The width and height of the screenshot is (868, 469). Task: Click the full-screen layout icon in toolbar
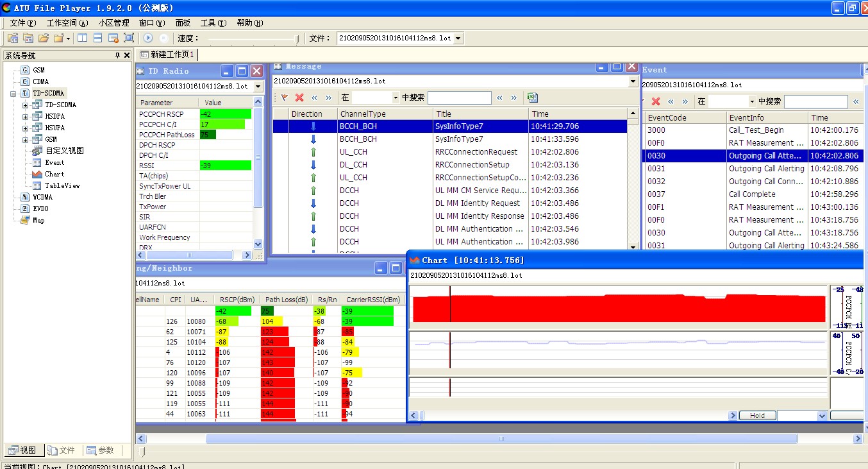[x=128, y=38]
